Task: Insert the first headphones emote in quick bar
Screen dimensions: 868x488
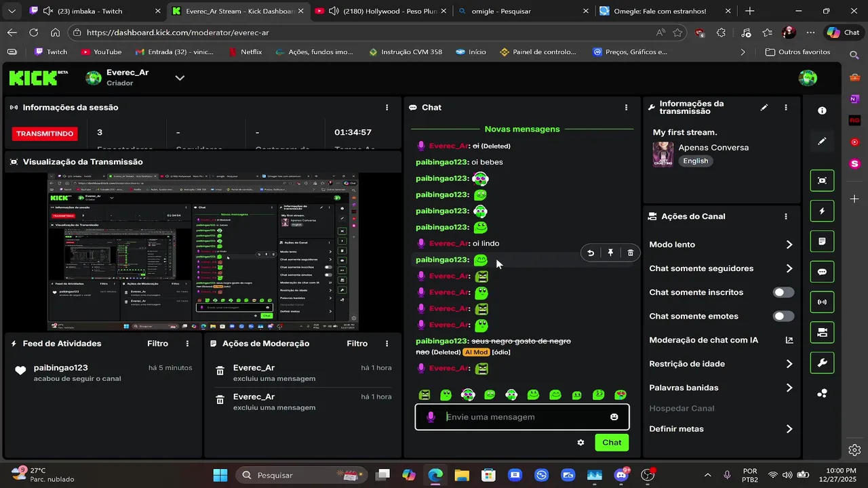Action: pos(468,394)
